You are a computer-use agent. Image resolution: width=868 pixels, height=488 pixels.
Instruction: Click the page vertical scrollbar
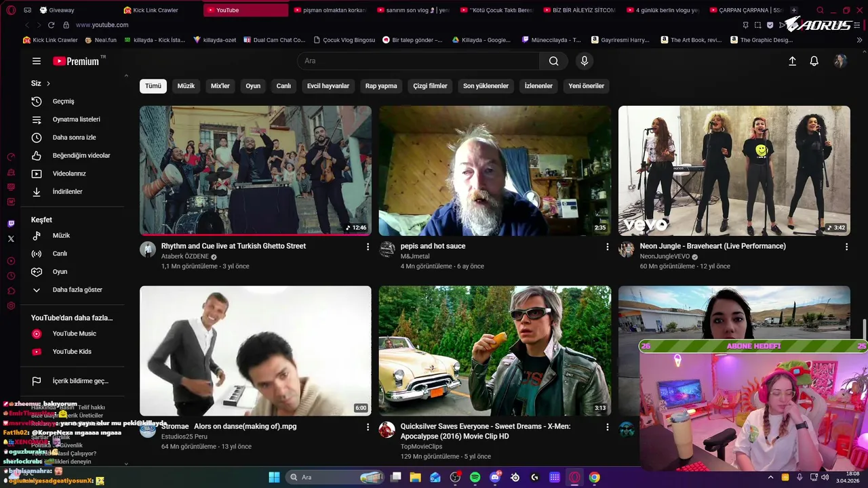pyautogui.click(x=865, y=331)
